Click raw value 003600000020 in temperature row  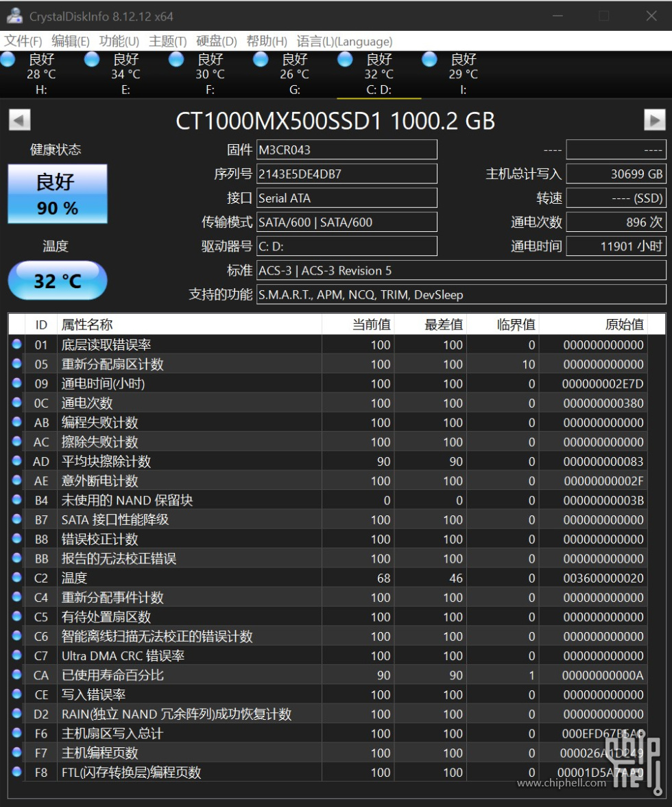pyautogui.click(x=603, y=578)
